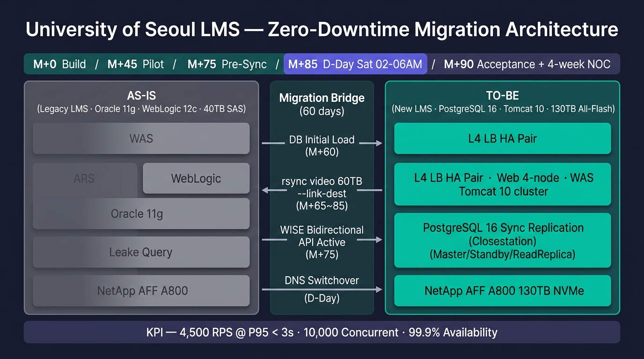
Task: Select the M+0 Build timeline phase
Action: [x=59, y=64]
